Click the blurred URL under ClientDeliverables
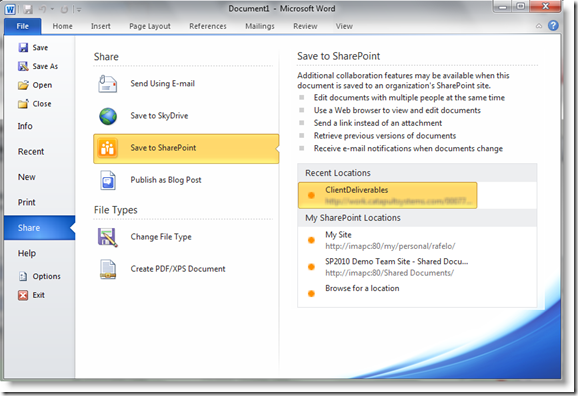Screen dimensions: 578x396 [x=398, y=201]
